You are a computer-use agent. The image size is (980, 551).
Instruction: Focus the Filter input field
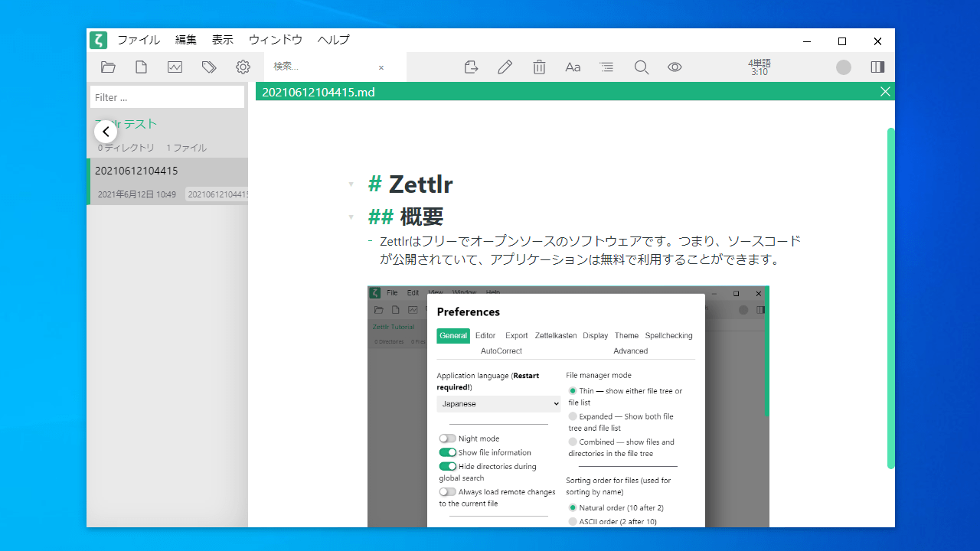167,97
